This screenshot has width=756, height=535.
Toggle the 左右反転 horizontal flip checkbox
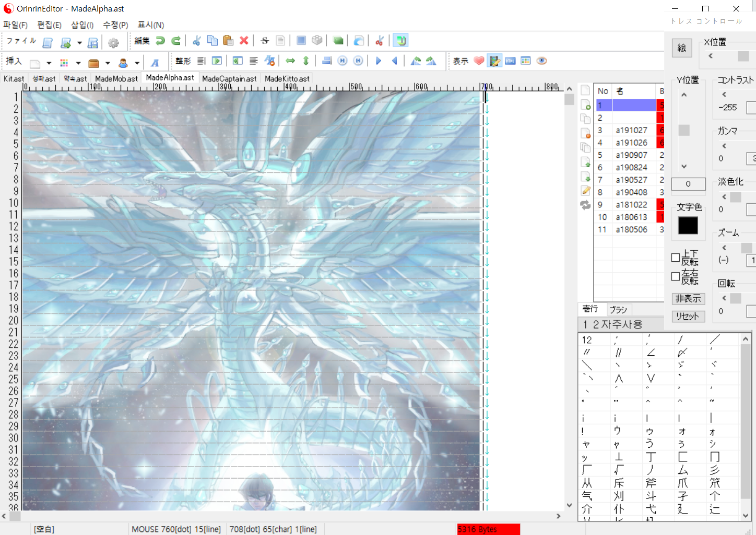point(676,276)
